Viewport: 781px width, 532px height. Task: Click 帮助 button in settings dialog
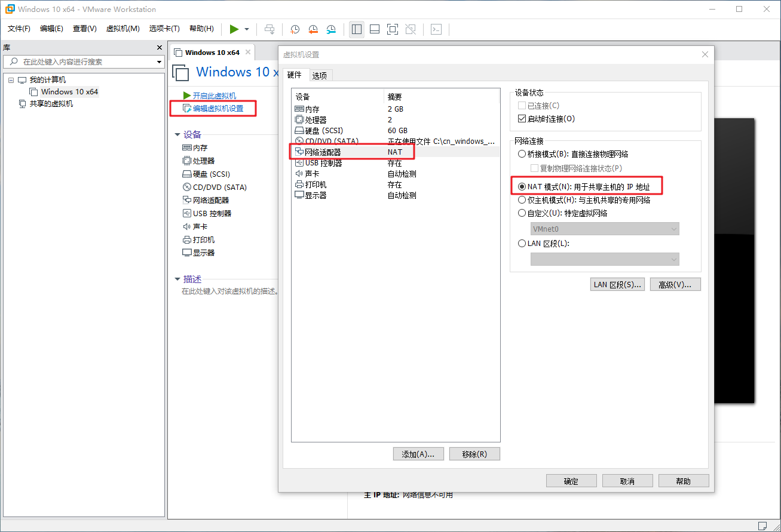click(684, 481)
